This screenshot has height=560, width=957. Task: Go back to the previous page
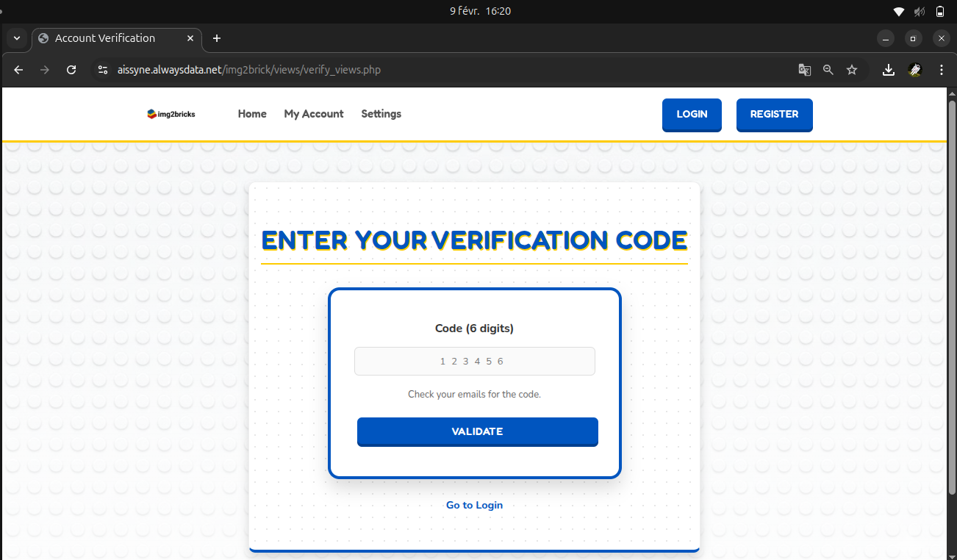click(19, 70)
